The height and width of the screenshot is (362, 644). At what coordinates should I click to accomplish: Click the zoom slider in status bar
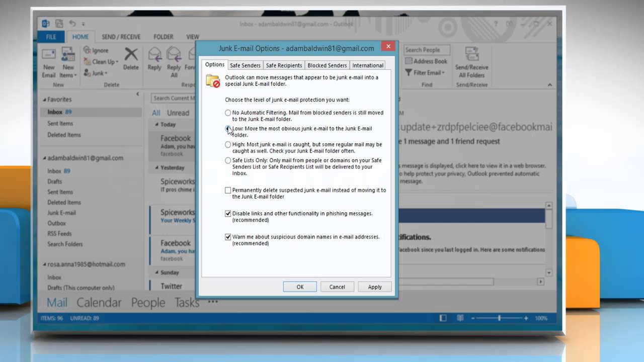(499, 318)
